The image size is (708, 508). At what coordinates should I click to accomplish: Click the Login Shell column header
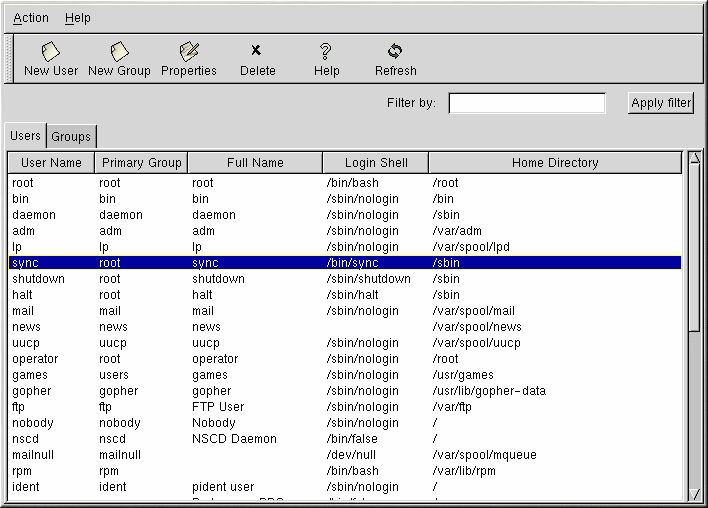click(x=375, y=163)
